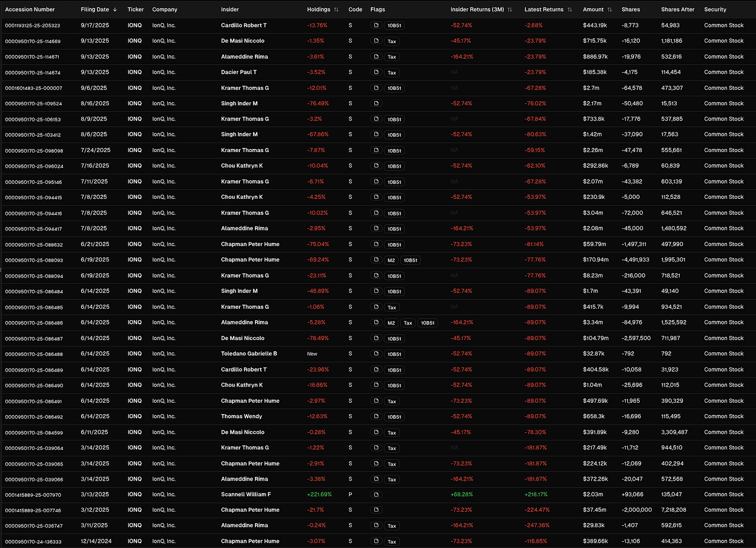This screenshot has width=756, height=548.
Task: Click the Insider column header
Action: (x=230, y=10)
